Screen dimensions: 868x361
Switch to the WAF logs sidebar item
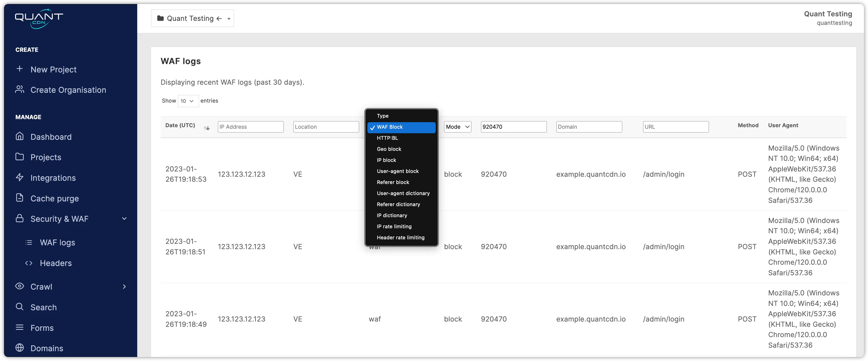click(57, 242)
